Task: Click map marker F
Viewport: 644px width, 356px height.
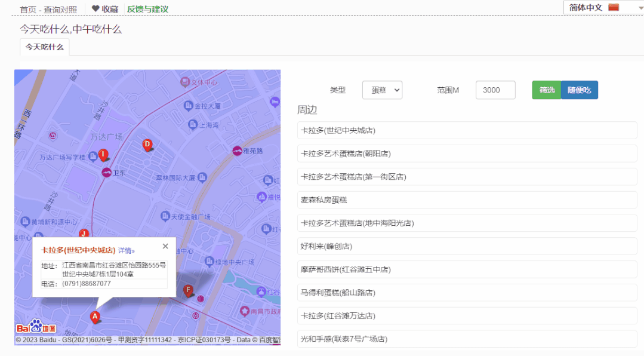Action: point(188,291)
